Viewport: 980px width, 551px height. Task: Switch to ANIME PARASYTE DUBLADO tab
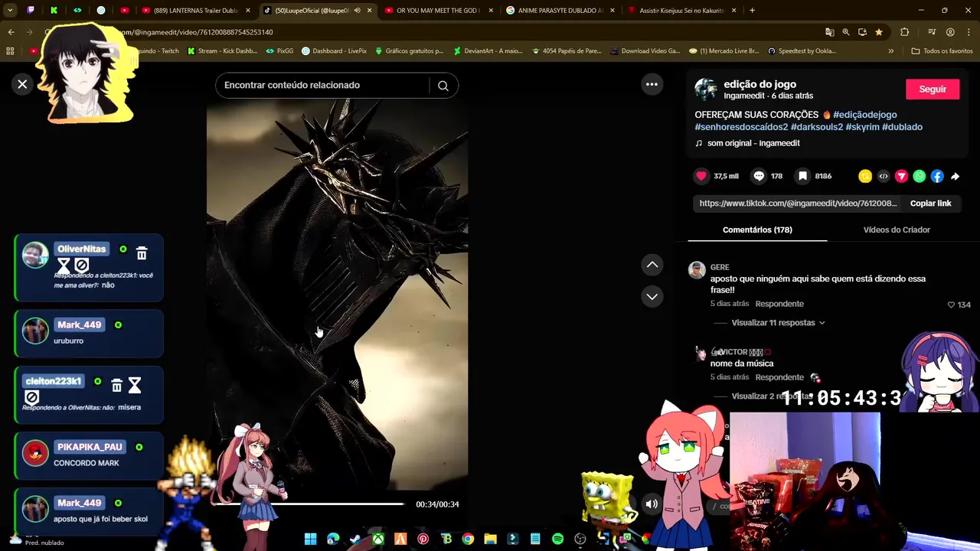tap(560, 11)
